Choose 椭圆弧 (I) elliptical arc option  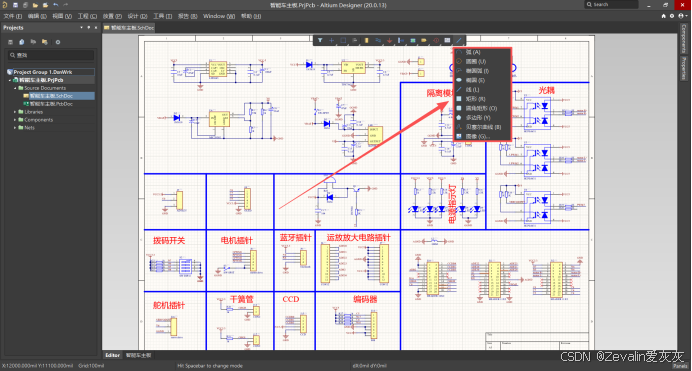482,71
